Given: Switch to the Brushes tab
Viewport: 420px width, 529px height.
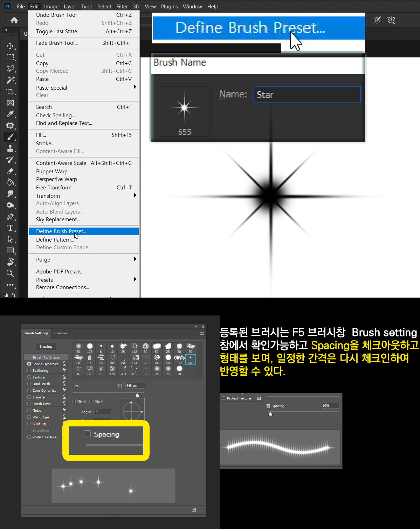Looking at the screenshot, I should coord(61,333).
